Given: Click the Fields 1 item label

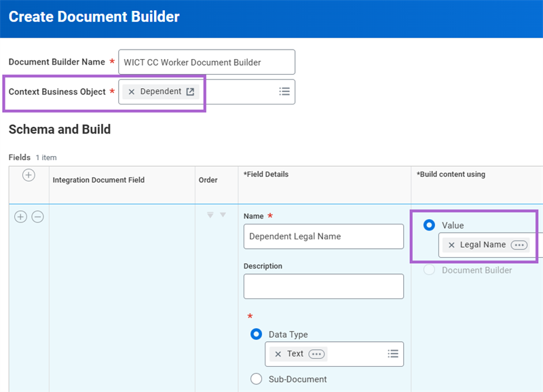Looking at the screenshot, I should point(33,157).
